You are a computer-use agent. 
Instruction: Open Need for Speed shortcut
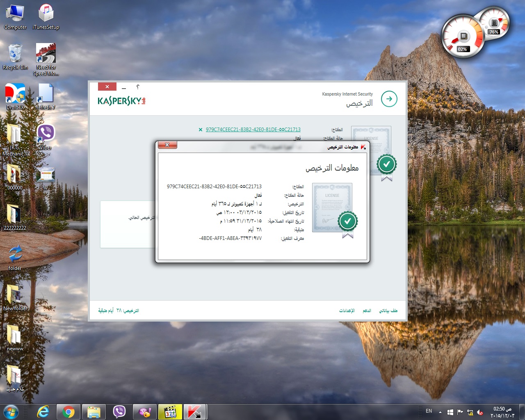[46, 60]
